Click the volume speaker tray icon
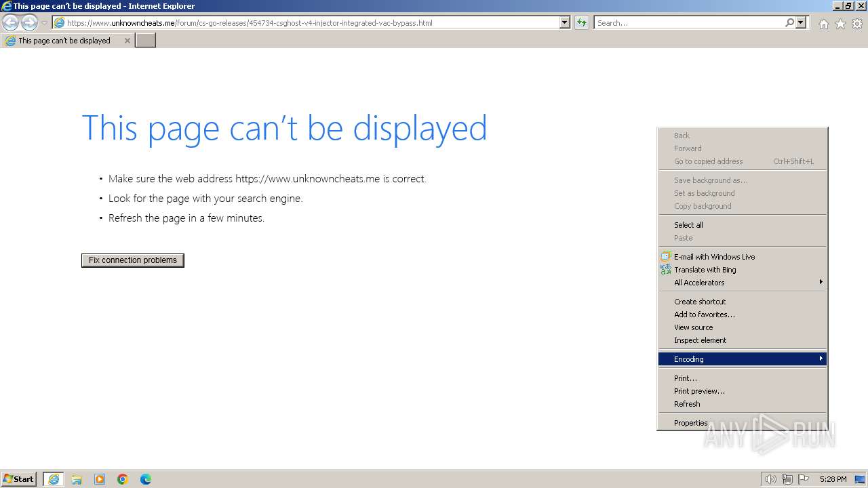Image resolution: width=868 pixels, height=488 pixels. click(770, 479)
